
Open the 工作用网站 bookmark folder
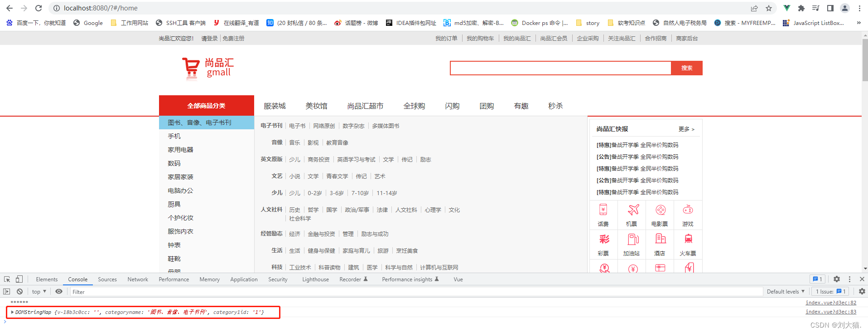tap(129, 23)
